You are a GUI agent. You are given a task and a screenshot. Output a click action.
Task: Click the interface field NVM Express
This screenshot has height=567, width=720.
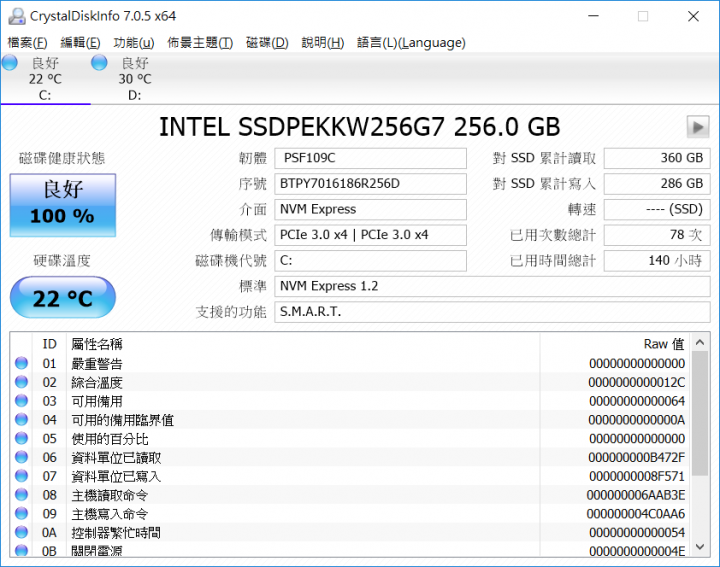371,209
